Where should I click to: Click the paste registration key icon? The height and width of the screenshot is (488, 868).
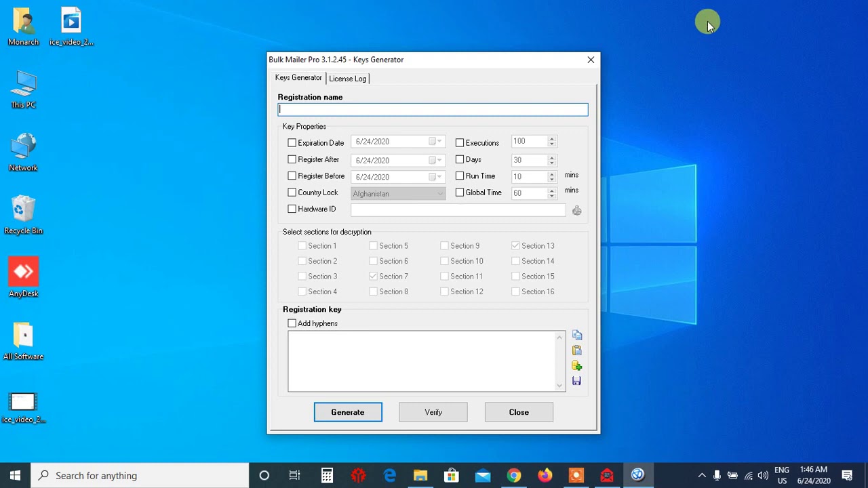[x=577, y=350]
